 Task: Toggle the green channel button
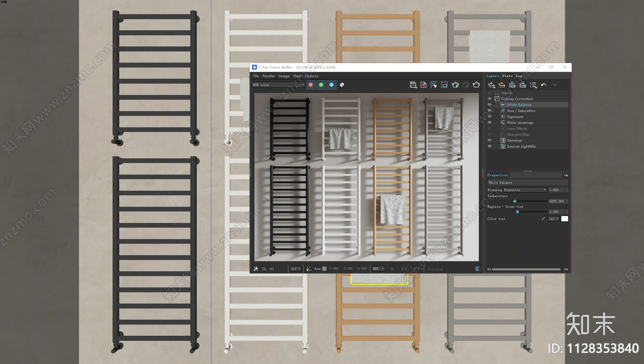[x=321, y=85]
